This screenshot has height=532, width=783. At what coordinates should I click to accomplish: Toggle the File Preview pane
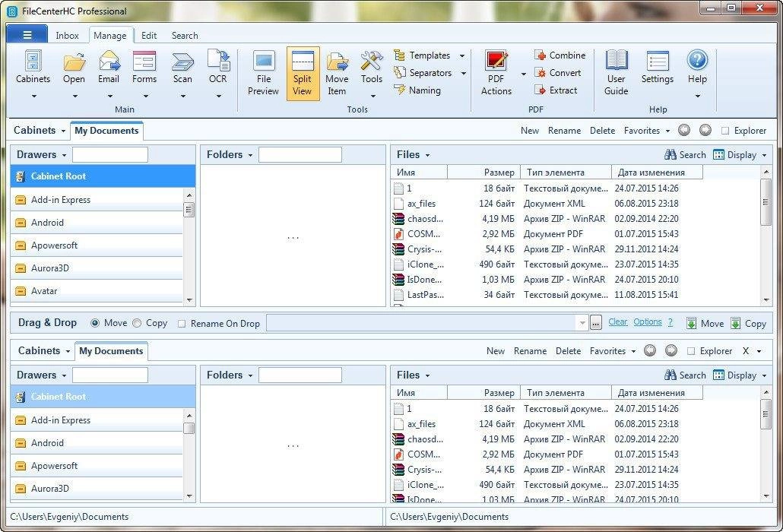263,74
